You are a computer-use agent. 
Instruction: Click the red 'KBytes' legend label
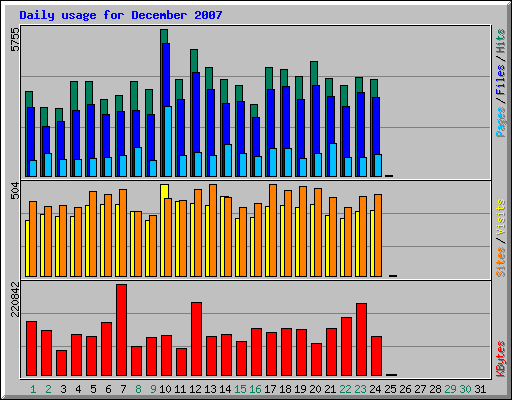[501, 359]
